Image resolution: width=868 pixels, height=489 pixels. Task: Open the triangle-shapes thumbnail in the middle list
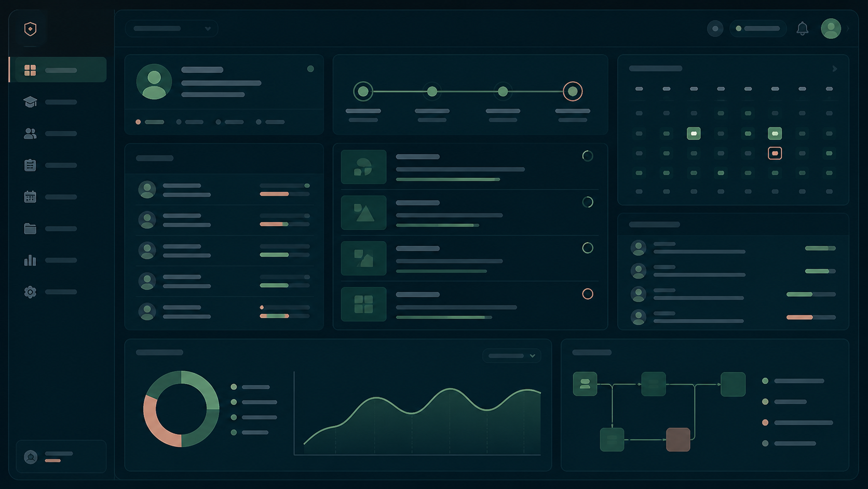pos(363,213)
